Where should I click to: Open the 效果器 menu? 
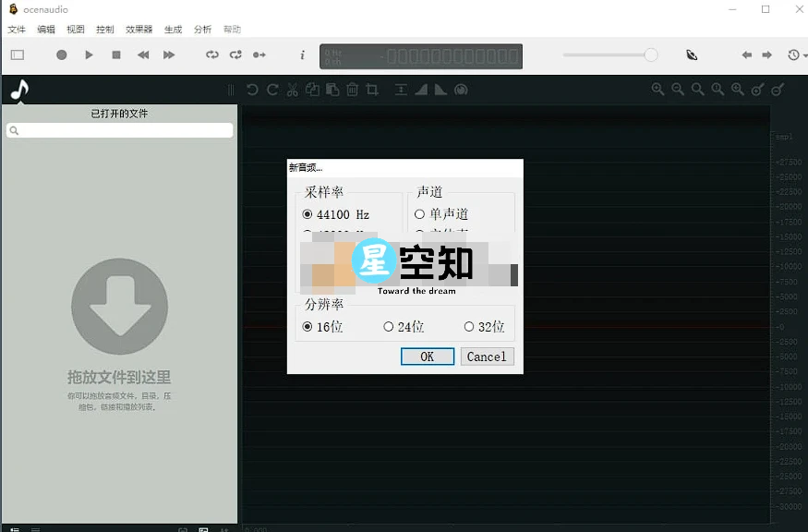[x=139, y=29]
